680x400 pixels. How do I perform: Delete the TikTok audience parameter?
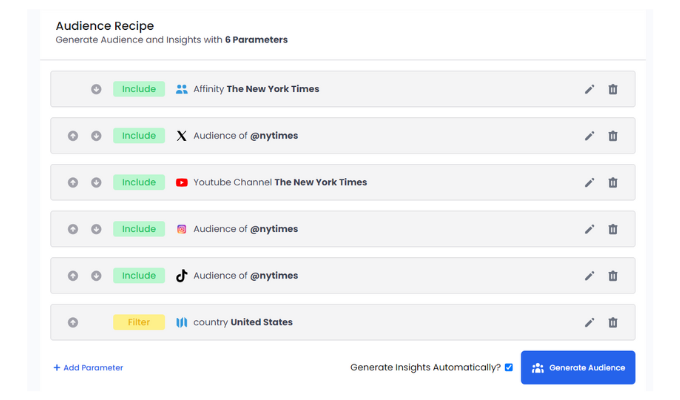(x=613, y=276)
